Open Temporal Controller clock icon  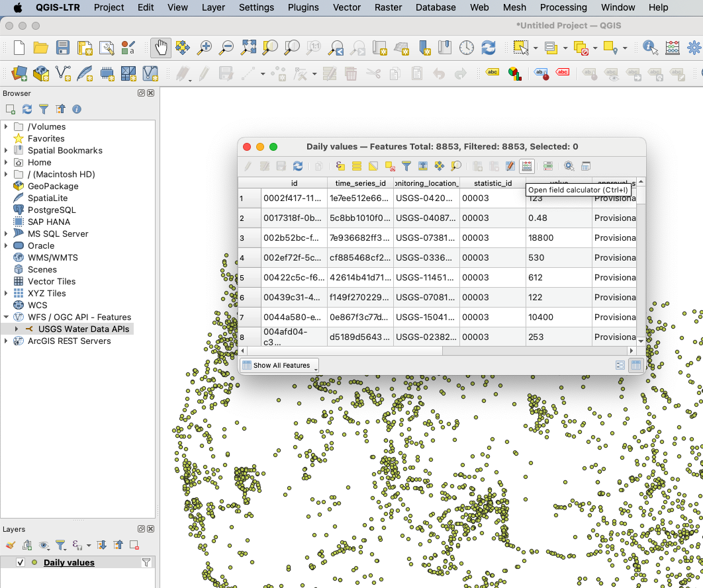pos(466,48)
